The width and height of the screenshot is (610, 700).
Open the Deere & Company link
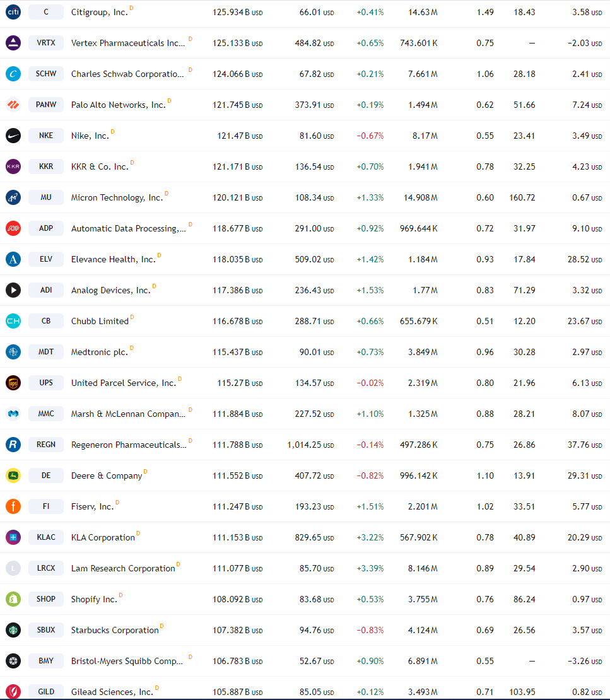[107, 476]
